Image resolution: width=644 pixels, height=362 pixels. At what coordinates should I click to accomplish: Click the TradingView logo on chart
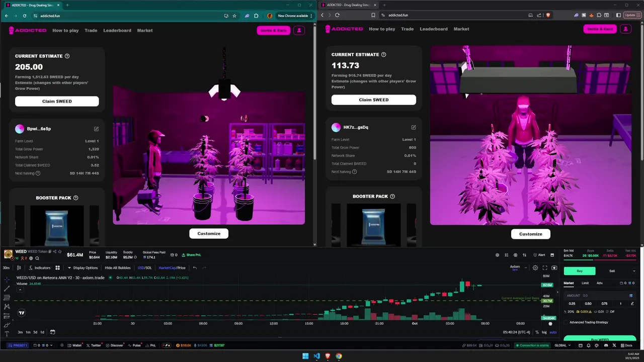click(21, 313)
